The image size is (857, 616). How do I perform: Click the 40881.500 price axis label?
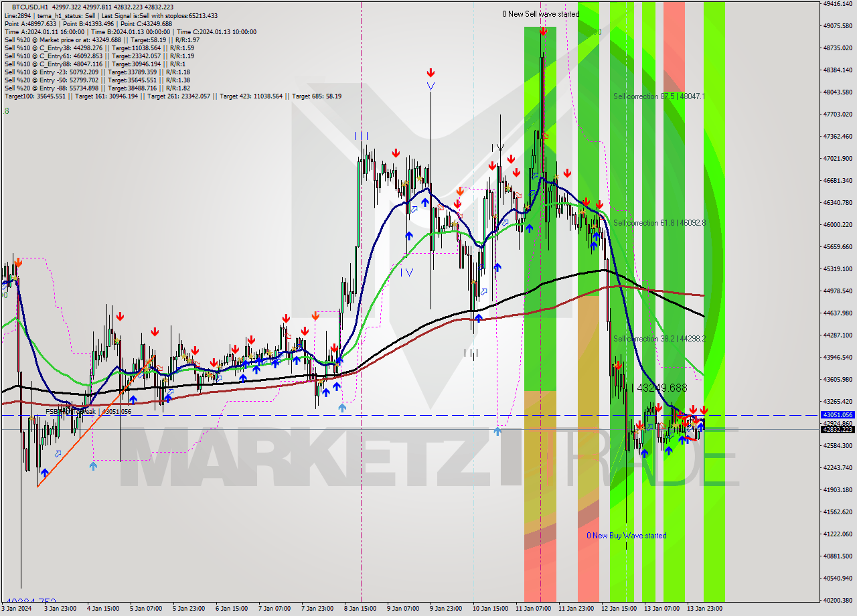point(837,556)
